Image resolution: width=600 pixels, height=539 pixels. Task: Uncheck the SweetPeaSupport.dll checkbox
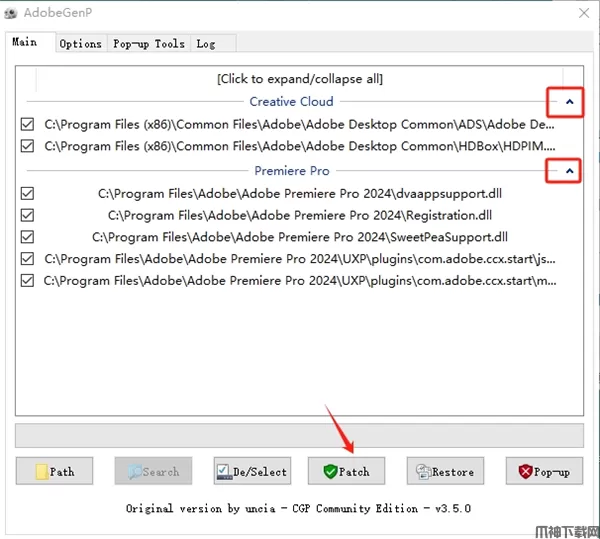[27, 237]
